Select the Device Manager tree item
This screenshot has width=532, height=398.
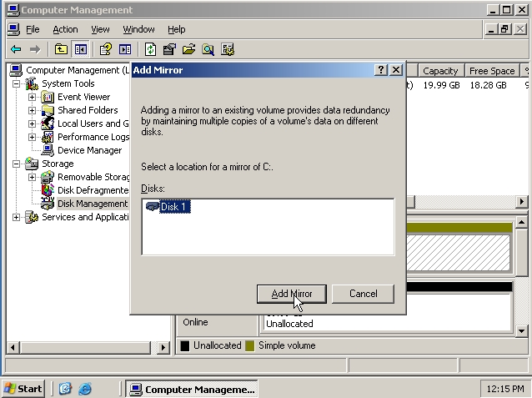(89, 150)
